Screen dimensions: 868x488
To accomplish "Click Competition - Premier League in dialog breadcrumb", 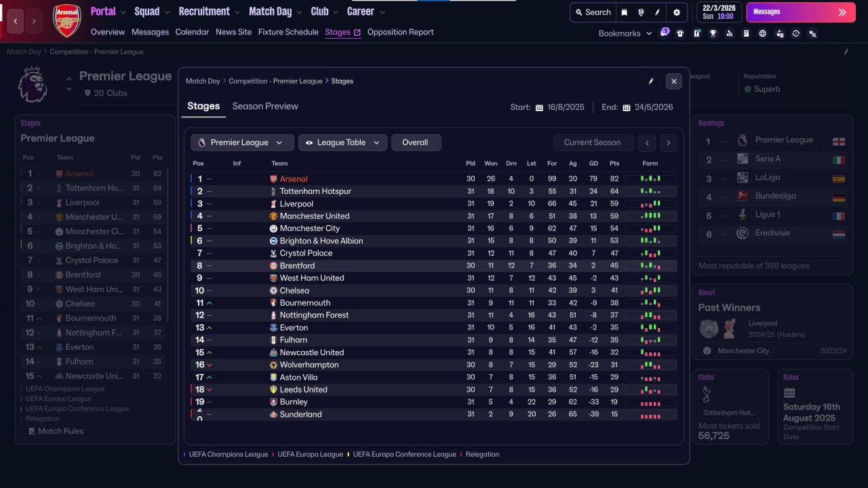I will pos(275,81).
